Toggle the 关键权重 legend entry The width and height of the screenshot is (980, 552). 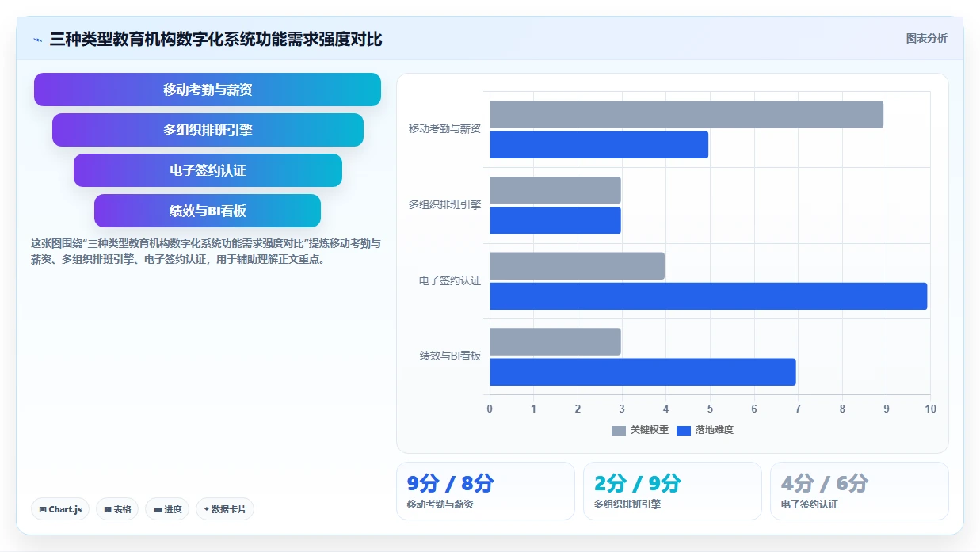click(640, 430)
